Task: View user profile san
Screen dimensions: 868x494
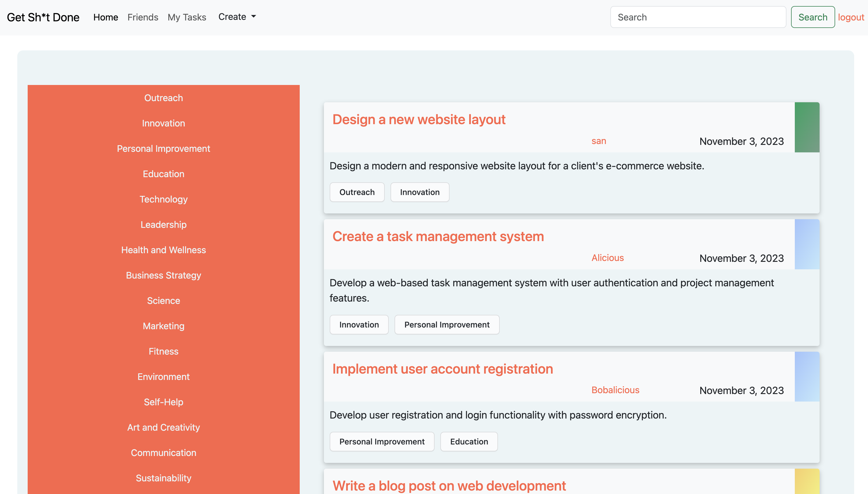Action: [x=598, y=141]
